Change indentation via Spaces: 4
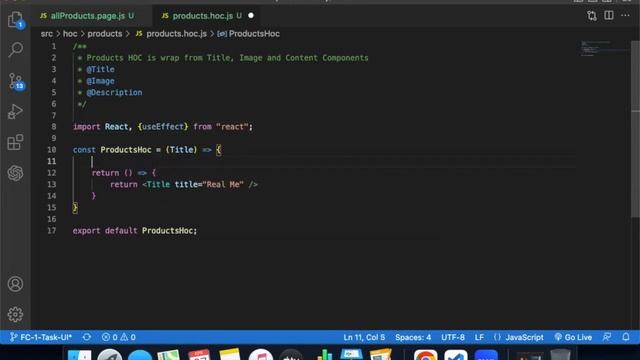Screen dimensions: 640x360 click(x=413, y=337)
